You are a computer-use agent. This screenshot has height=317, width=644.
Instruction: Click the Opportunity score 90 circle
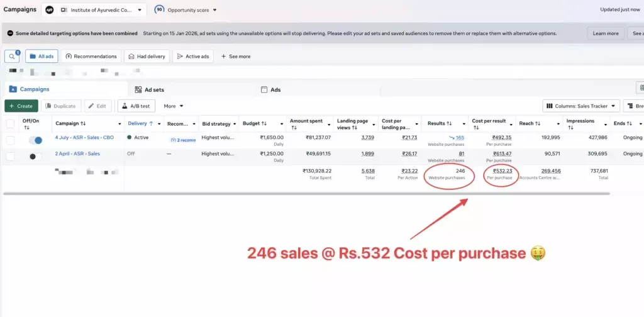tap(159, 9)
